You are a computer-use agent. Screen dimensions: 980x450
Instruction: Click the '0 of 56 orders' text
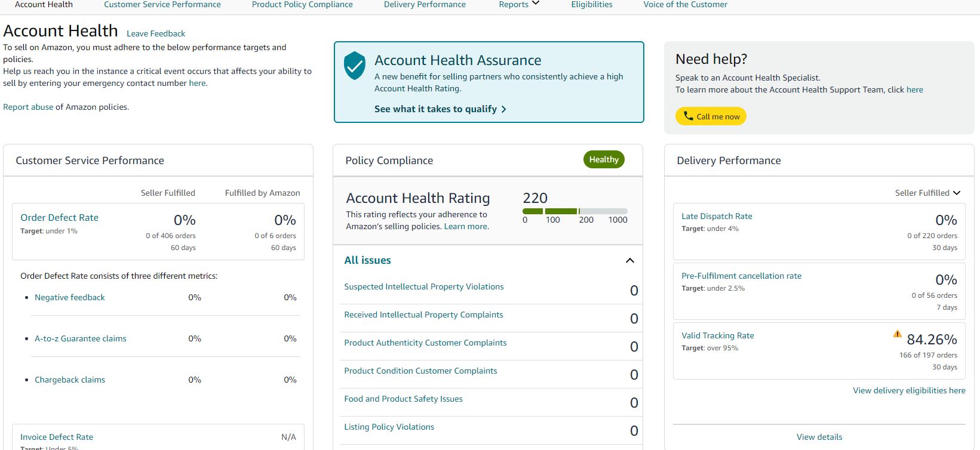click(x=934, y=295)
